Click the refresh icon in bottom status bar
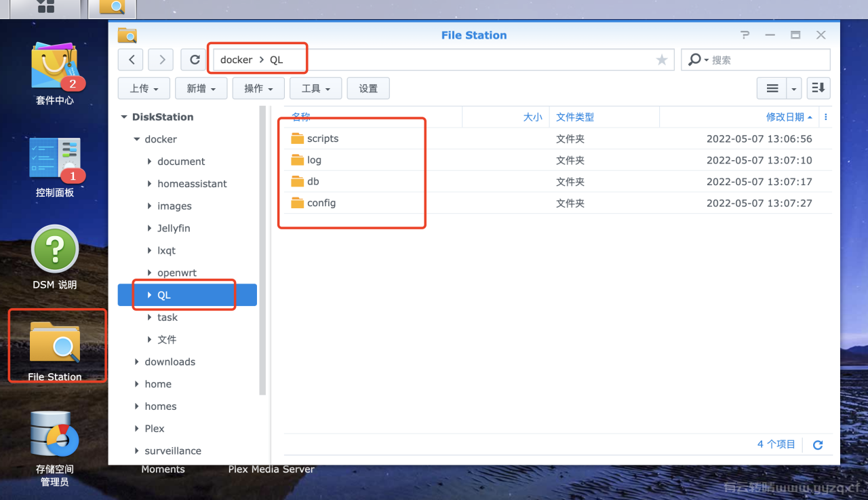868x500 pixels. pyautogui.click(x=817, y=444)
